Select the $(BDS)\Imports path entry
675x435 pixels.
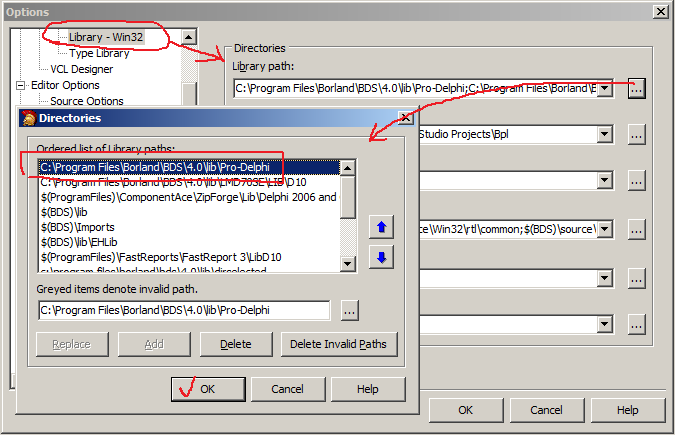pos(189,227)
